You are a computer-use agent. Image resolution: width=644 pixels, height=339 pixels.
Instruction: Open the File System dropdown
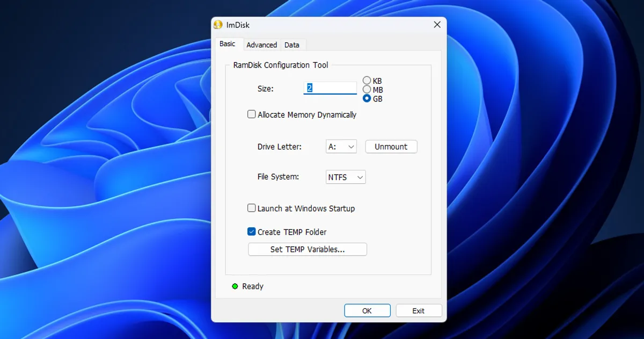(346, 177)
